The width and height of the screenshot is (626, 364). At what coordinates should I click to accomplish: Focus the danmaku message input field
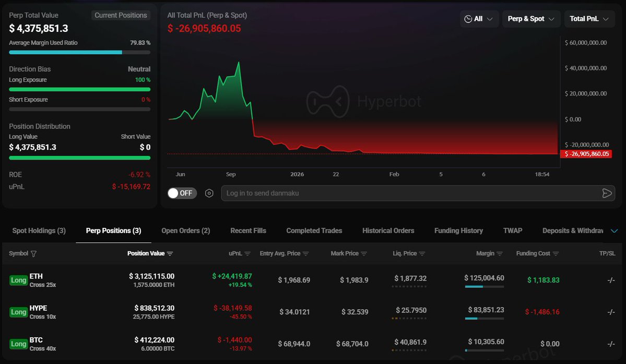(407, 193)
